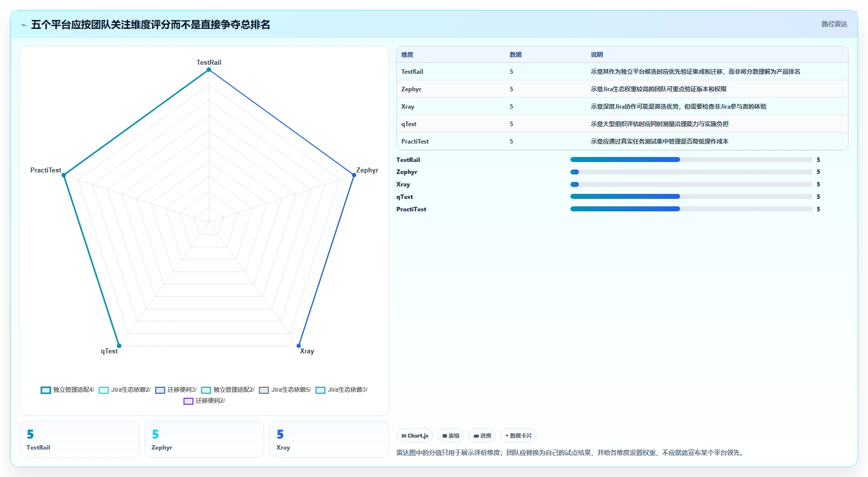
Task: Click the small icon beside the page title
Action: [23, 25]
